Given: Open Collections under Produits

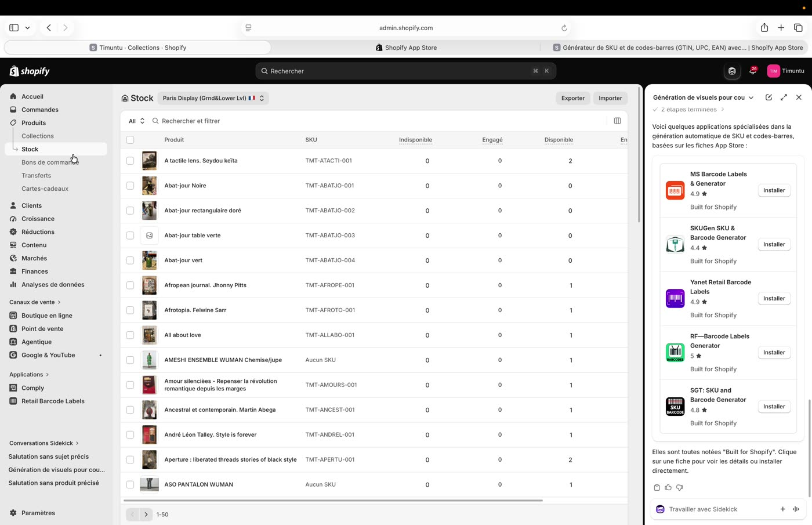Looking at the screenshot, I should [x=38, y=136].
